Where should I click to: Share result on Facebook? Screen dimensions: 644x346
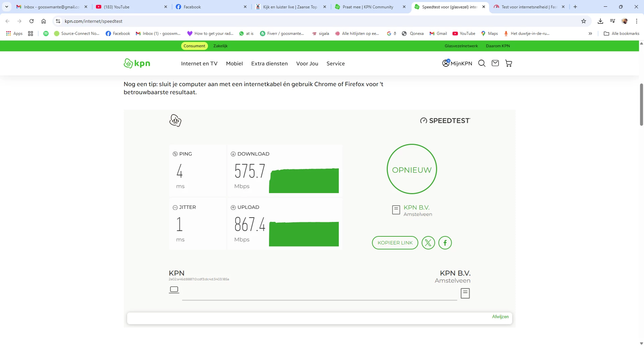(x=445, y=243)
